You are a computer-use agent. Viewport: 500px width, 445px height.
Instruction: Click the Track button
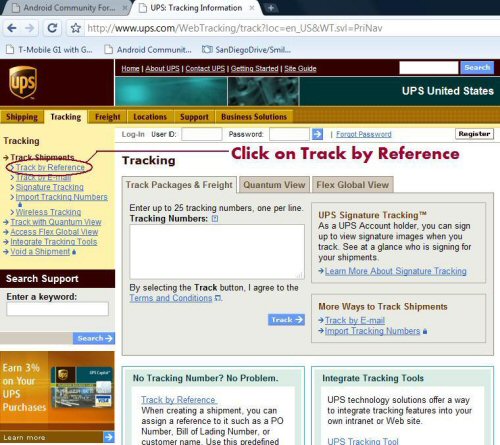click(286, 320)
